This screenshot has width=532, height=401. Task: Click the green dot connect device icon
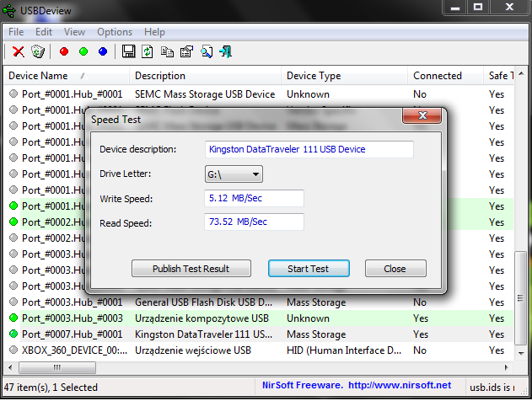click(x=83, y=51)
